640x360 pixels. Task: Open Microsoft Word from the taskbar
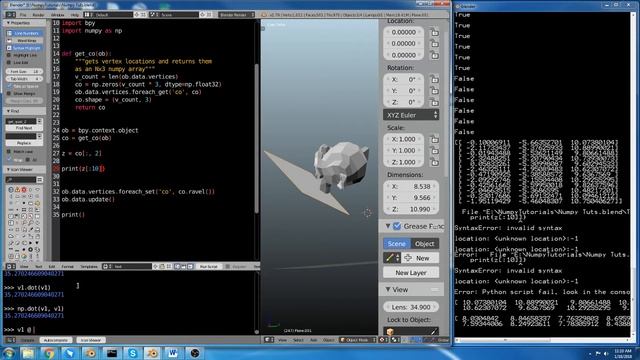click(x=173, y=353)
